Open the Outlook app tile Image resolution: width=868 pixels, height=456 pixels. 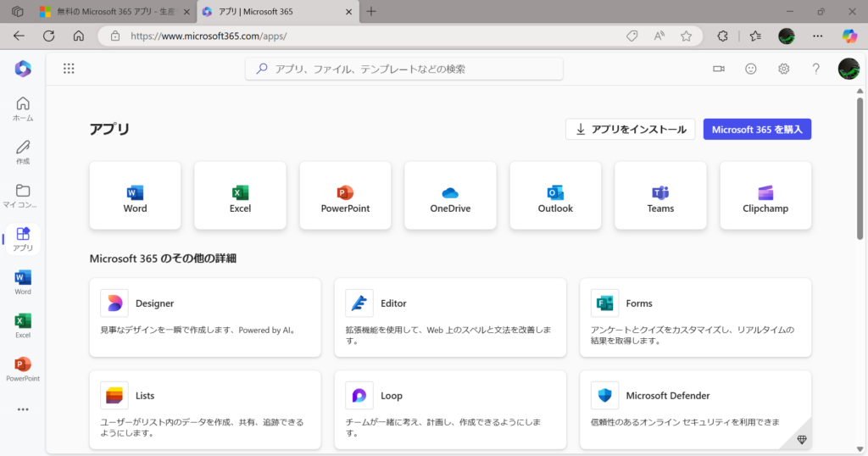[555, 195]
